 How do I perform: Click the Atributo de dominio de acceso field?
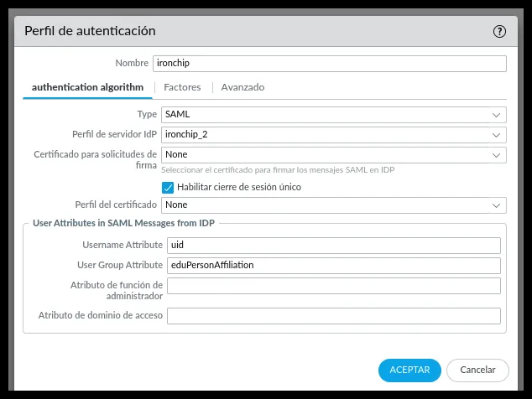pos(333,316)
